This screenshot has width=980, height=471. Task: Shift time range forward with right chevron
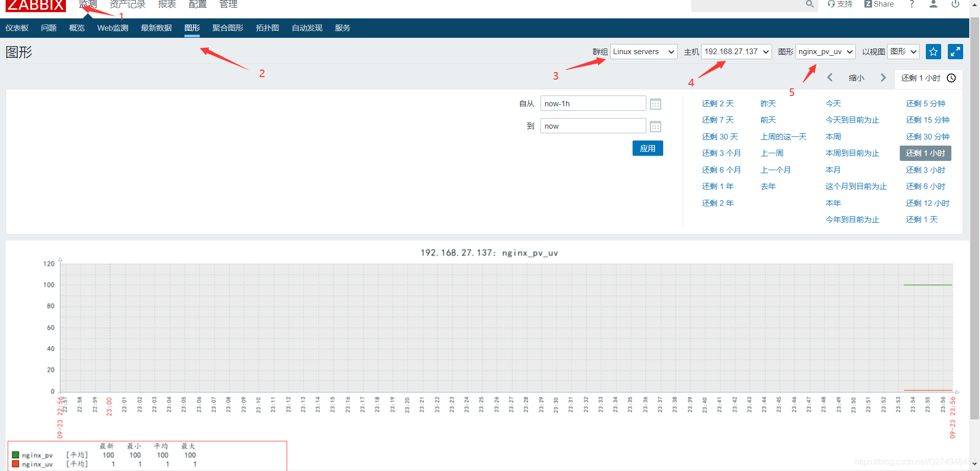[883, 78]
